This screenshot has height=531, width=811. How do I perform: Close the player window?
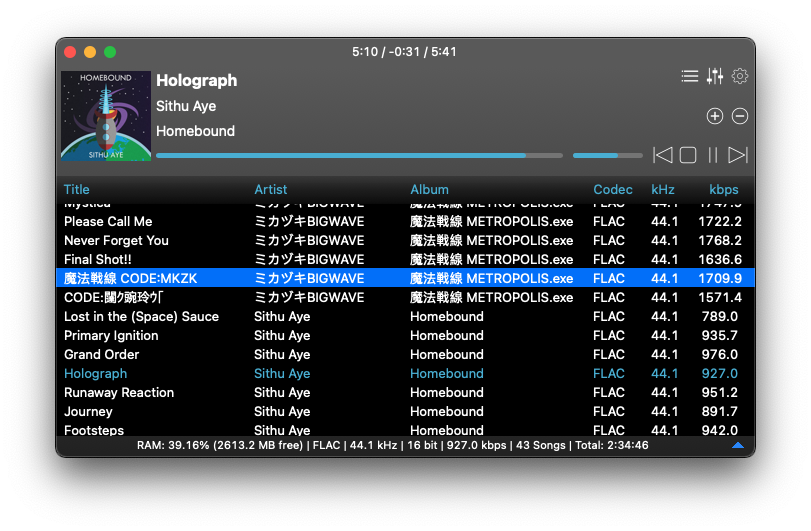point(70,52)
